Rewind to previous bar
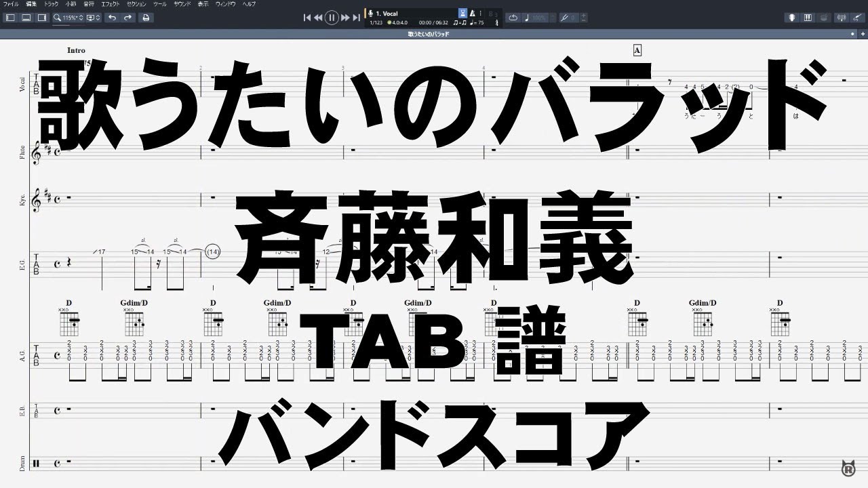Screen dimensions: 868x488 pos(318,18)
